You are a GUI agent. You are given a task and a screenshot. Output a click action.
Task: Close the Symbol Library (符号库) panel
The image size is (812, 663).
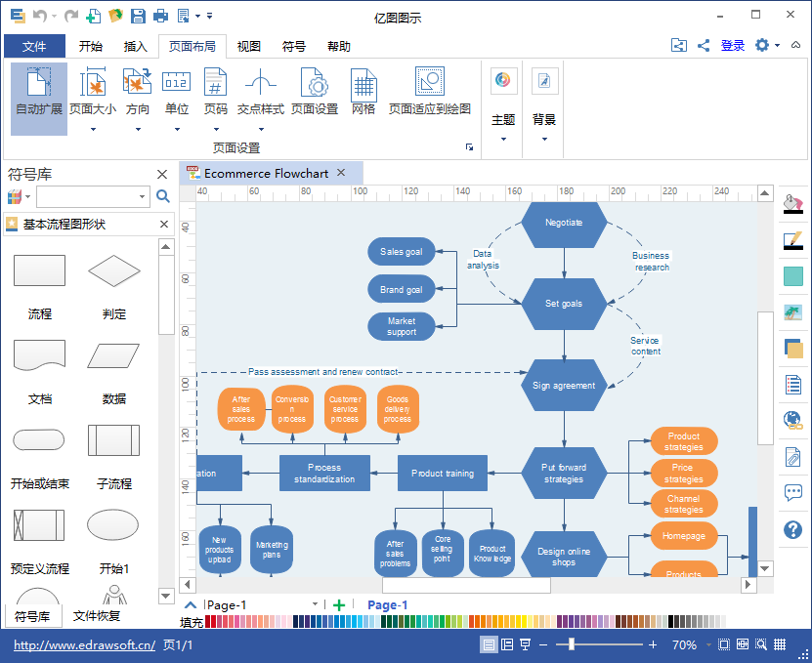162,175
